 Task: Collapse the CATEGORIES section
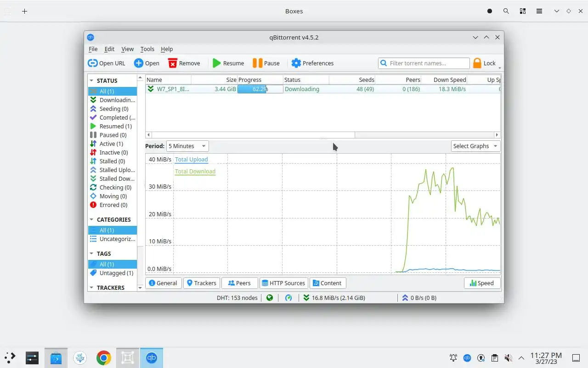[91, 219]
